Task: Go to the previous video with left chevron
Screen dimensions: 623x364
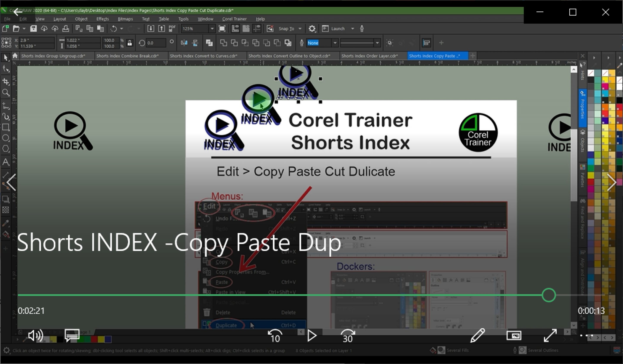Action: 11,182
